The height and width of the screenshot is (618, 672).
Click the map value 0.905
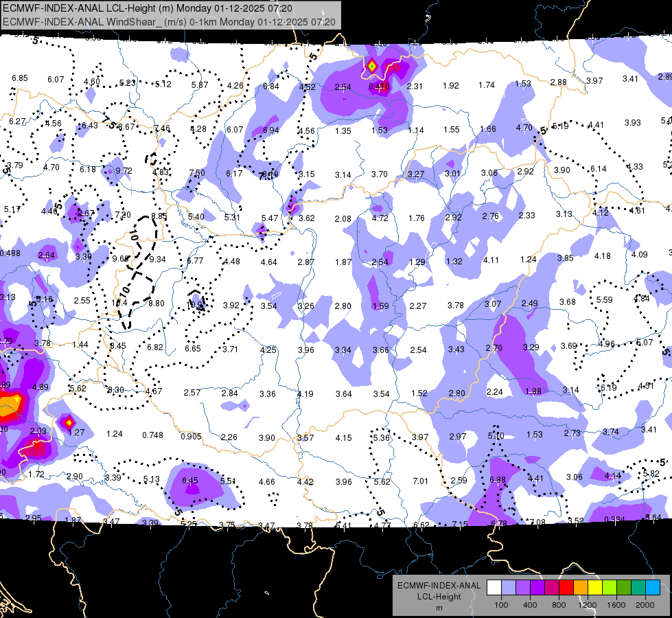pos(191,437)
